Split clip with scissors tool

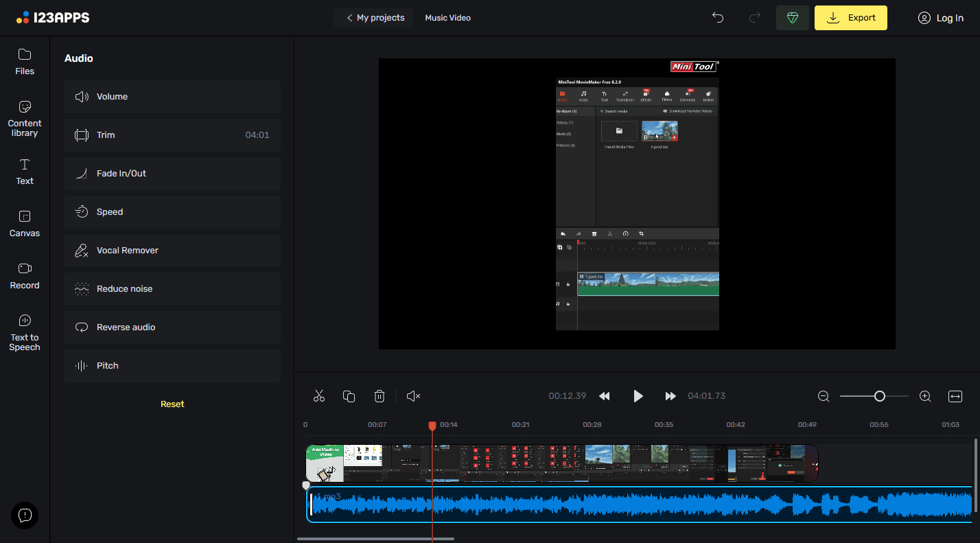[x=318, y=396]
